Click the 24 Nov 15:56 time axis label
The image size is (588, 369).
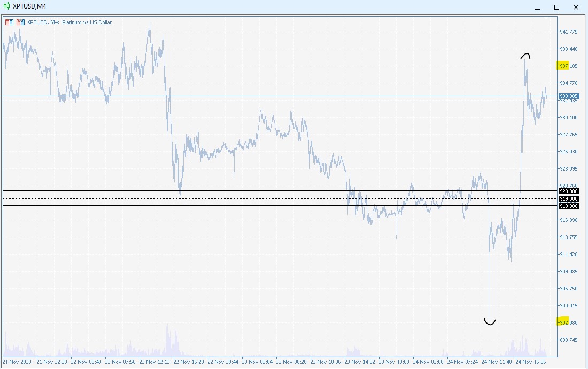531,362
